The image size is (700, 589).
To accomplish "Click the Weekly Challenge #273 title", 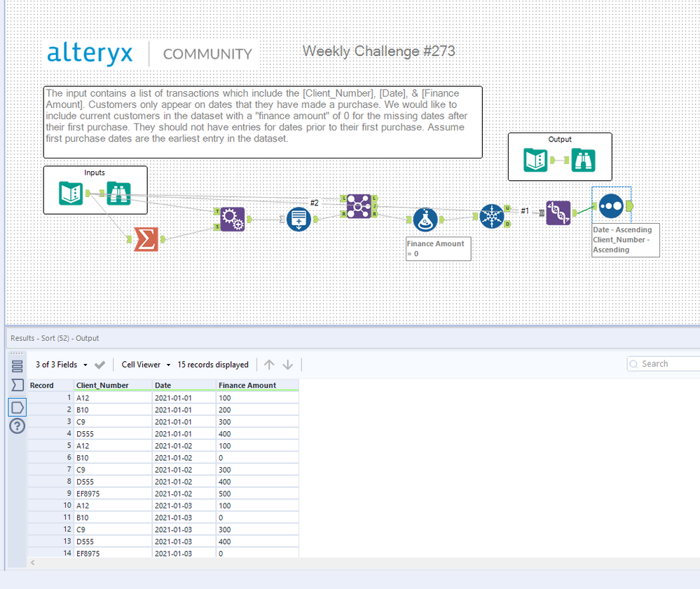I will pos(379,51).
